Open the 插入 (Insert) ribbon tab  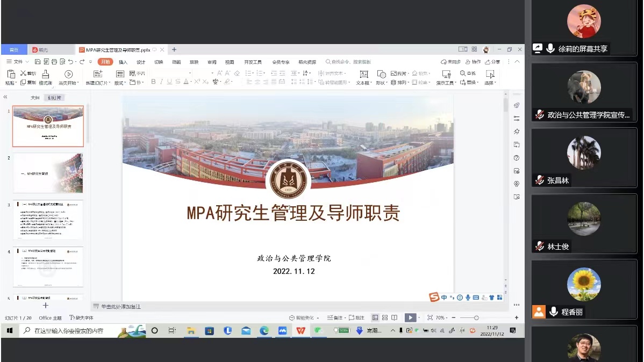(x=123, y=62)
